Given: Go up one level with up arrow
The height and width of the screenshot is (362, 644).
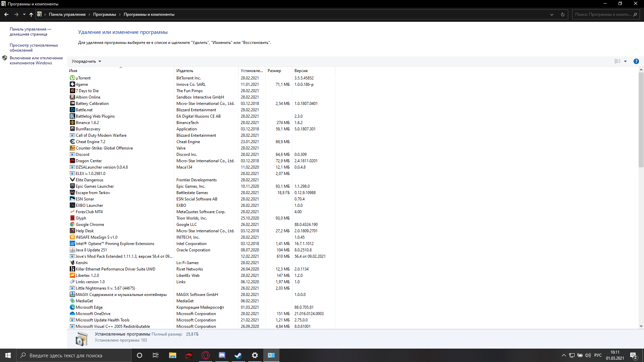Looking at the screenshot, I should 31,14.
